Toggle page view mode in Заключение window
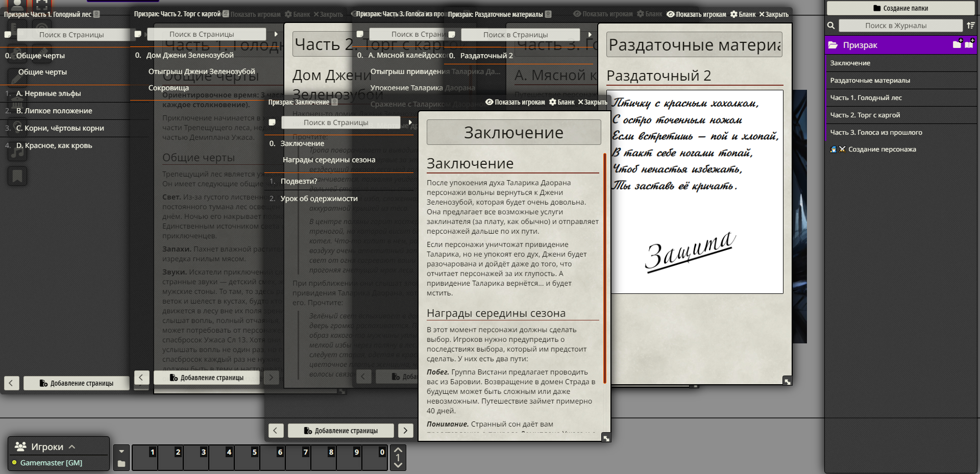This screenshot has width=980, height=474. pos(272,122)
